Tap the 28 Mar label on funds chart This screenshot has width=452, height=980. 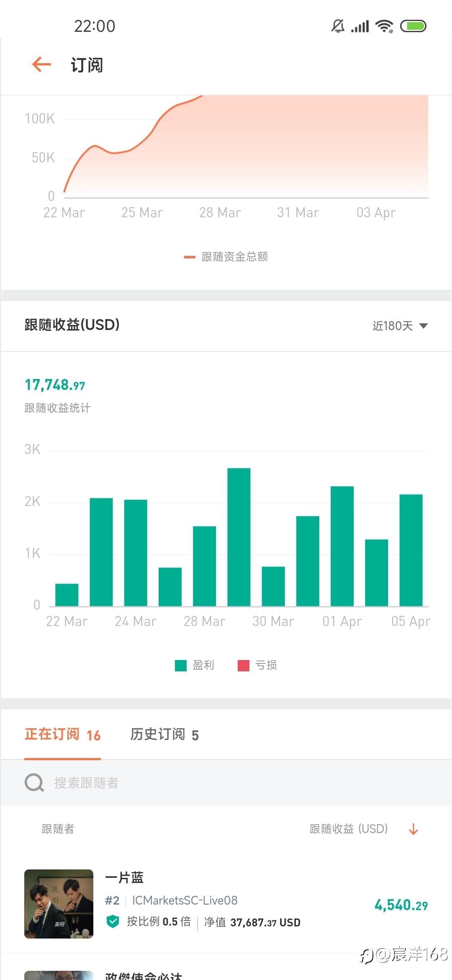pyautogui.click(x=220, y=213)
